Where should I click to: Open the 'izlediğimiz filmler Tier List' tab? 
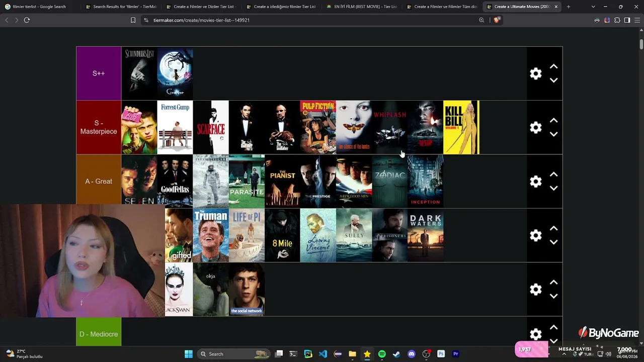tap(281, 7)
